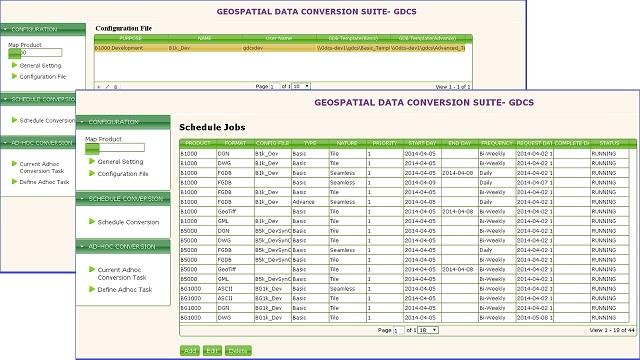
Task: Click green arrow next to Configuration File in back window
Action: click(14, 76)
